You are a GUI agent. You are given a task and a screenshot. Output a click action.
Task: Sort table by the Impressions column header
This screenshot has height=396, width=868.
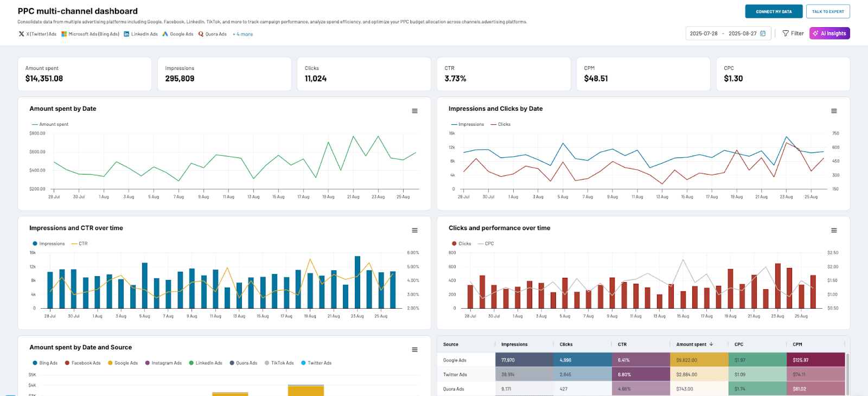click(x=514, y=344)
